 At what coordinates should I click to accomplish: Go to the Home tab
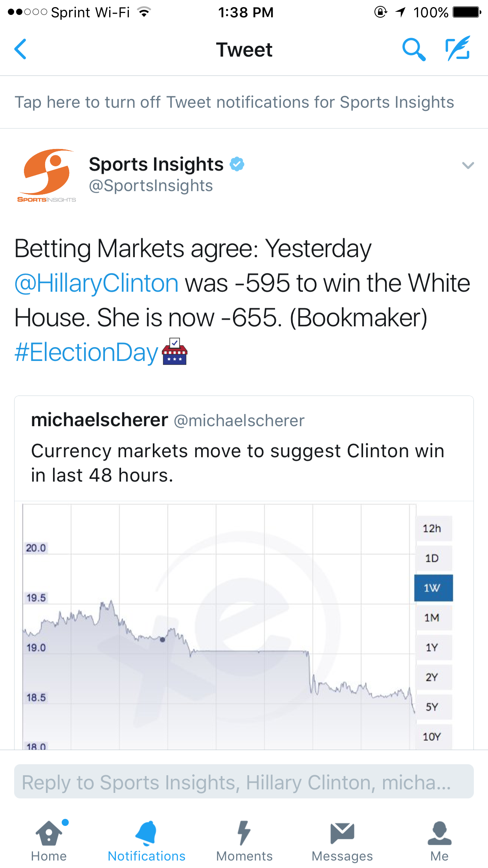(x=49, y=840)
